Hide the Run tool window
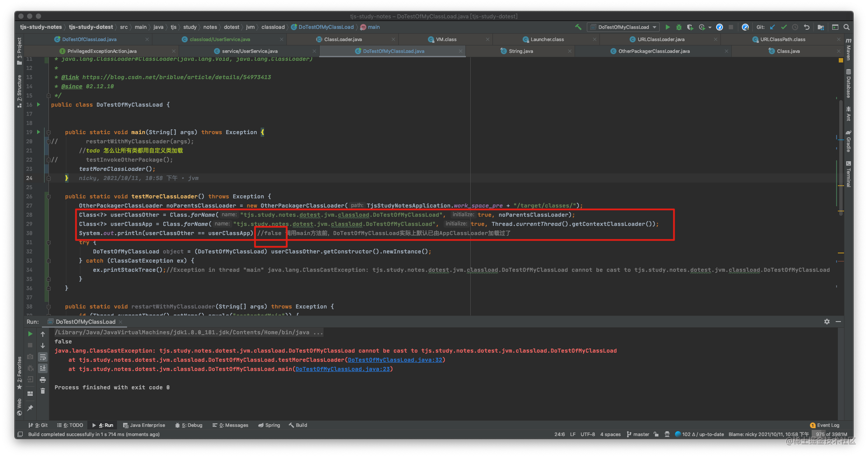 pos(838,322)
